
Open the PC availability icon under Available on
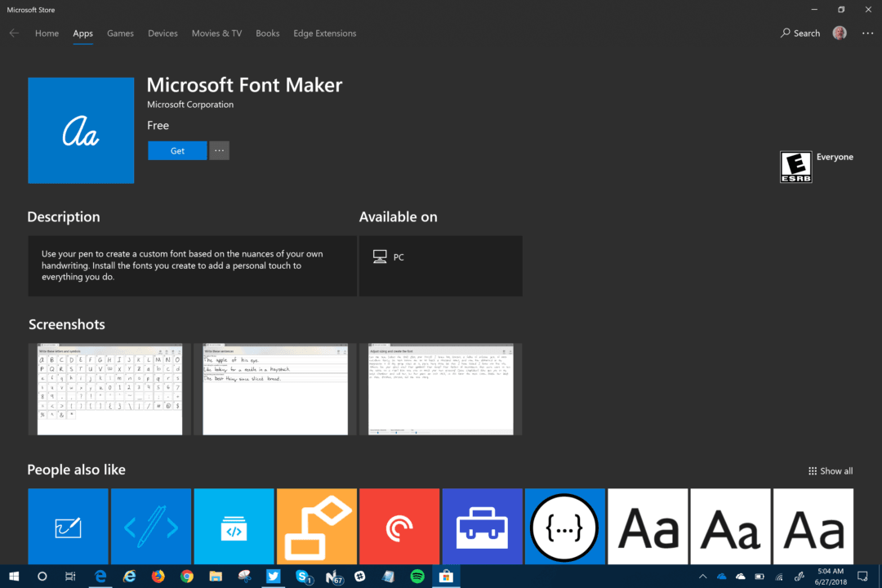pyautogui.click(x=380, y=256)
